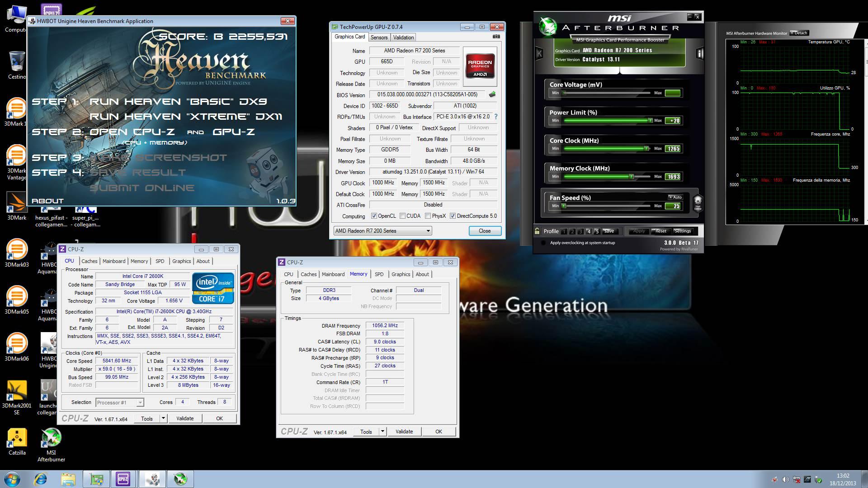Screen dimensions: 868x488
Task: Open the MSI Afterburner desktop shortcut
Action: coord(51,444)
